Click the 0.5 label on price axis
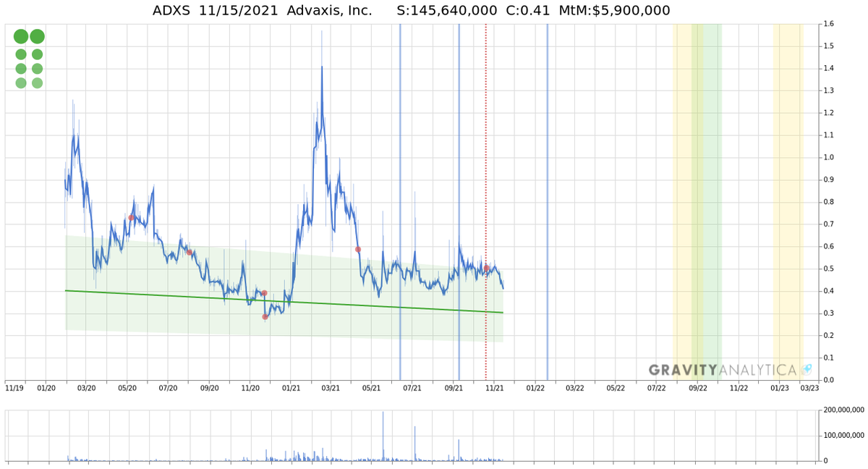868x469 pixels. point(828,269)
